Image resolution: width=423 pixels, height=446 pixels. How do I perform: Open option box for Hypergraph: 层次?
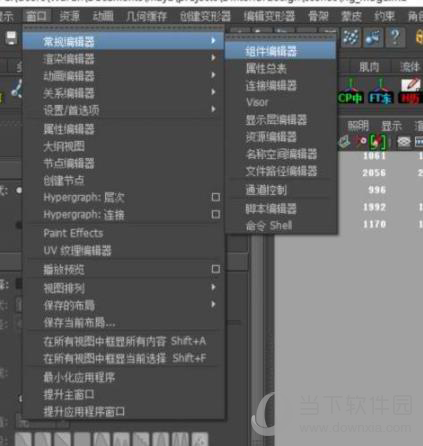tap(216, 197)
